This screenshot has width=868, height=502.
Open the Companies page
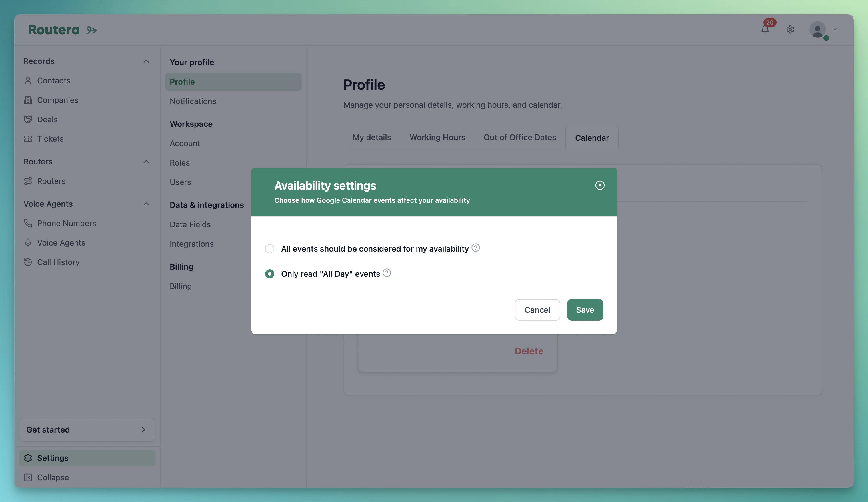(x=87, y=100)
